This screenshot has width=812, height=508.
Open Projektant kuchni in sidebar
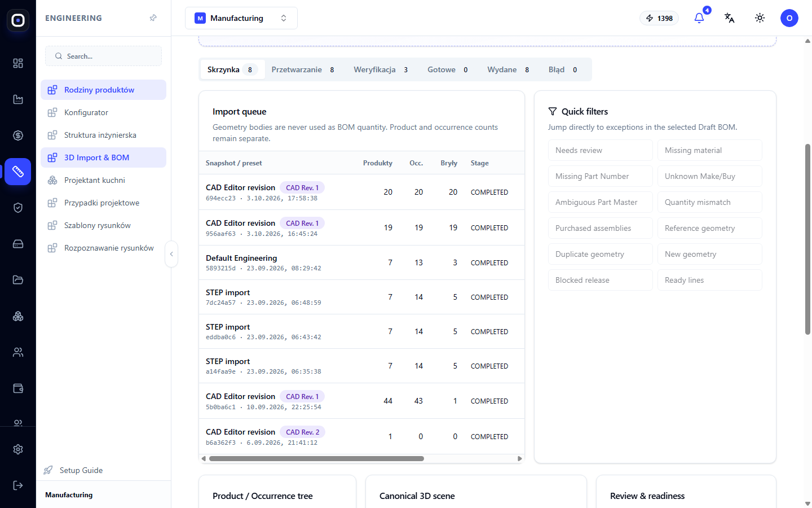tap(103, 180)
